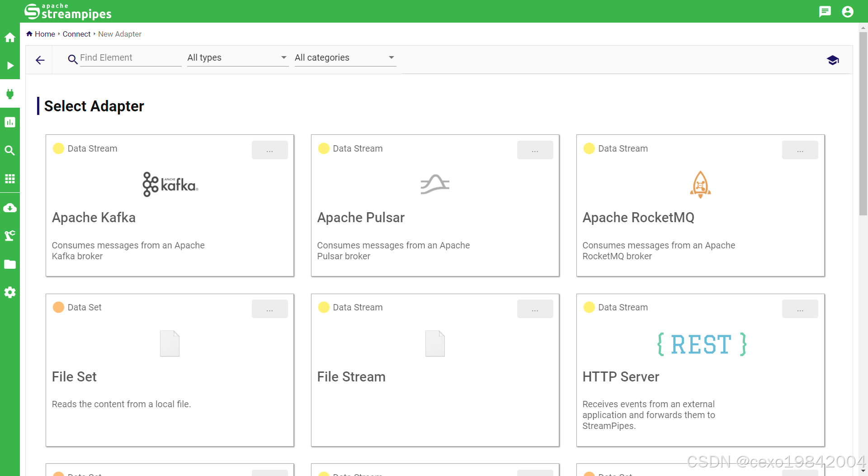
Task: Select the Data Explorer search icon
Action: point(10,150)
